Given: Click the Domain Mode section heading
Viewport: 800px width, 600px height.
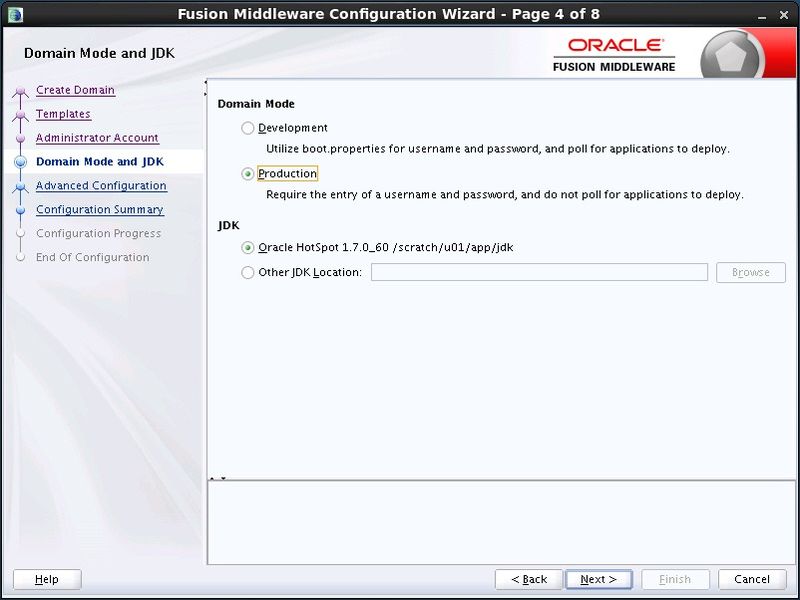Looking at the screenshot, I should tap(256, 104).
